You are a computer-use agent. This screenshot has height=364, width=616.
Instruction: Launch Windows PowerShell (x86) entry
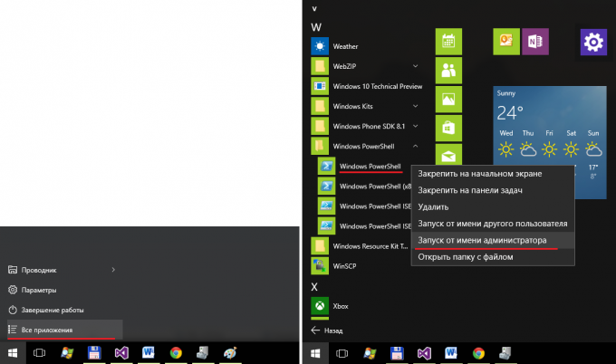pyautogui.click(x=364, y=187)
